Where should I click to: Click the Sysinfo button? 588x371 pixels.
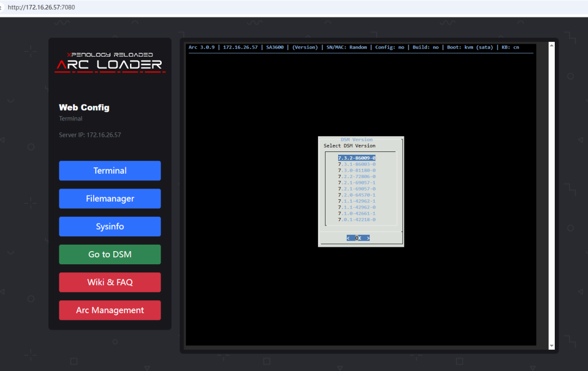click(110, 227)
